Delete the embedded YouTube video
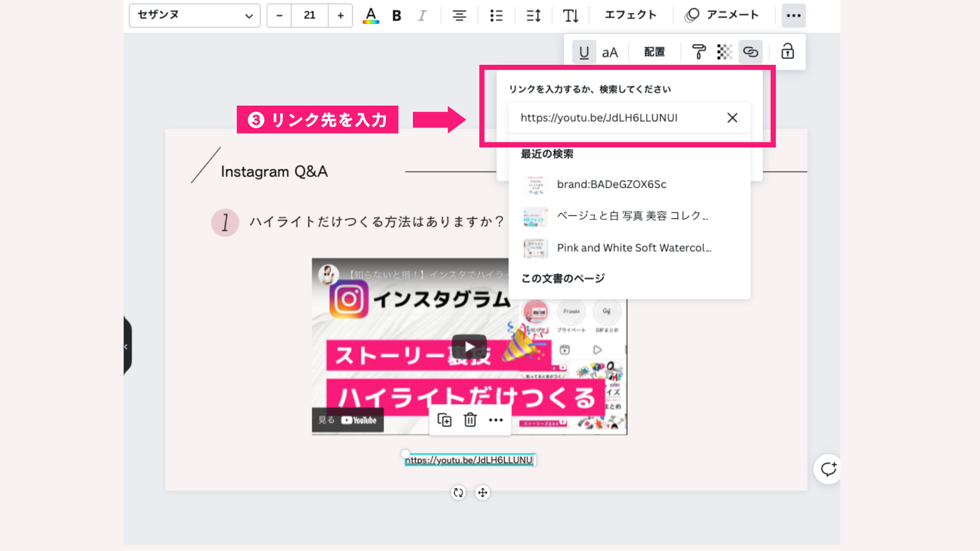 coord(470,420)
